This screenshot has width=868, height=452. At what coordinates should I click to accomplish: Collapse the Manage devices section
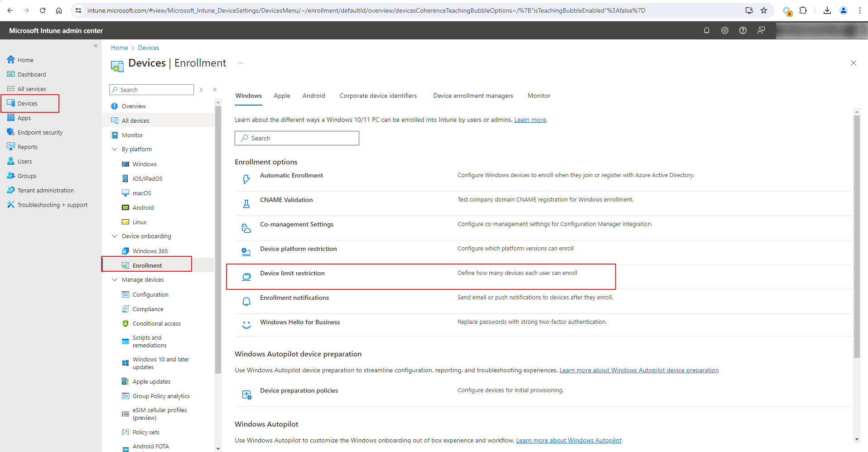click(x=115, y=279)
